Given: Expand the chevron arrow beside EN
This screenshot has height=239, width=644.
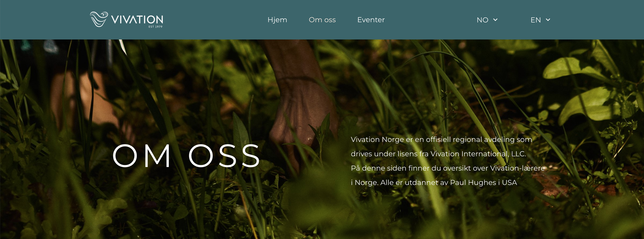Looking at the screenshot, I should (548, 20).
